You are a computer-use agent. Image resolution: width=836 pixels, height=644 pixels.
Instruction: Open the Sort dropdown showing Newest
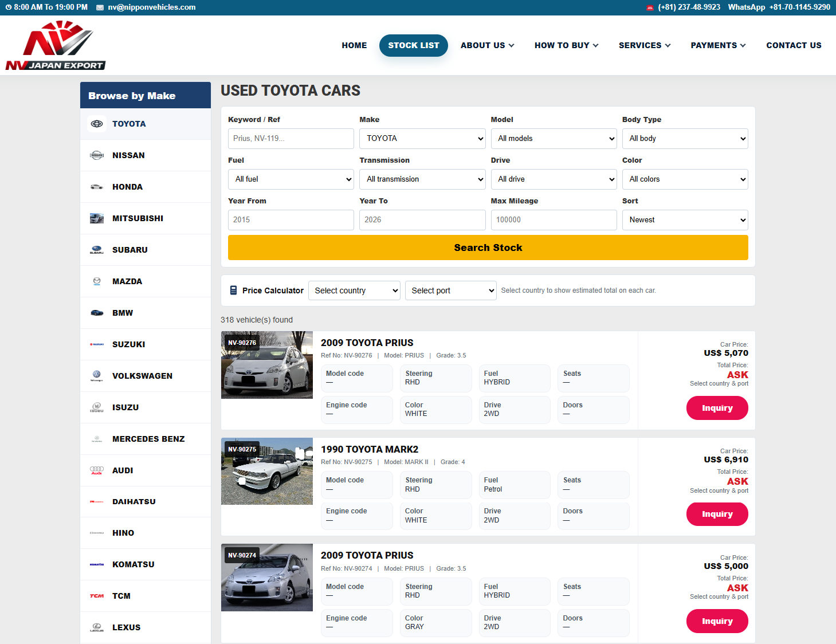(x=685, y=220)
